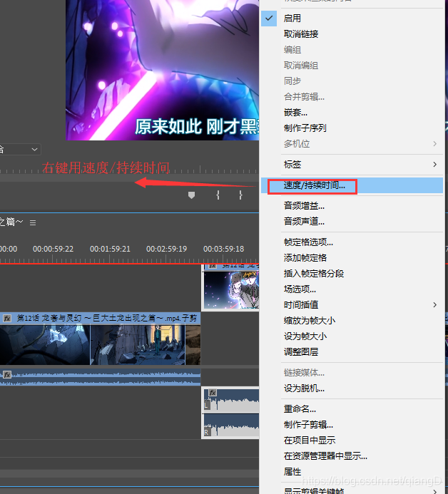448x494 pixels.
Task: Click timeline ruler at 00:01:59:21
Action: pos(110,249)
